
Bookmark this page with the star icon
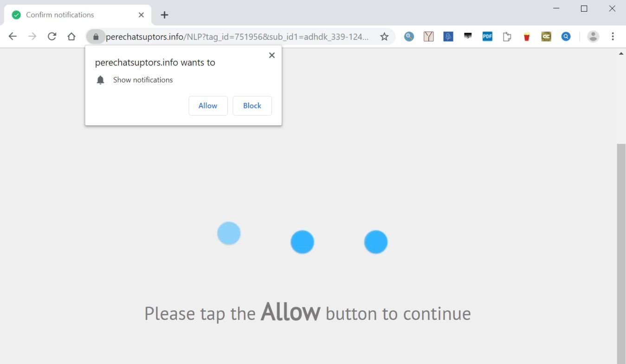click(x=384, y=37)
